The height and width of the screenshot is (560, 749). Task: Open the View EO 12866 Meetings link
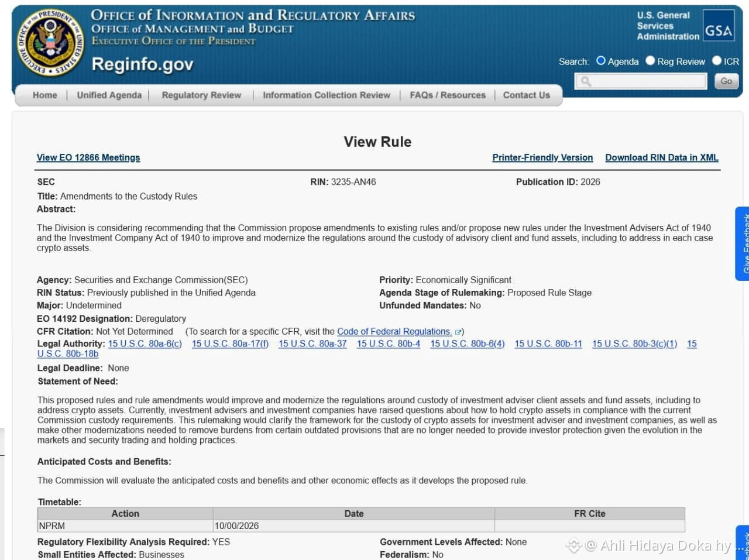click(88, 157)
